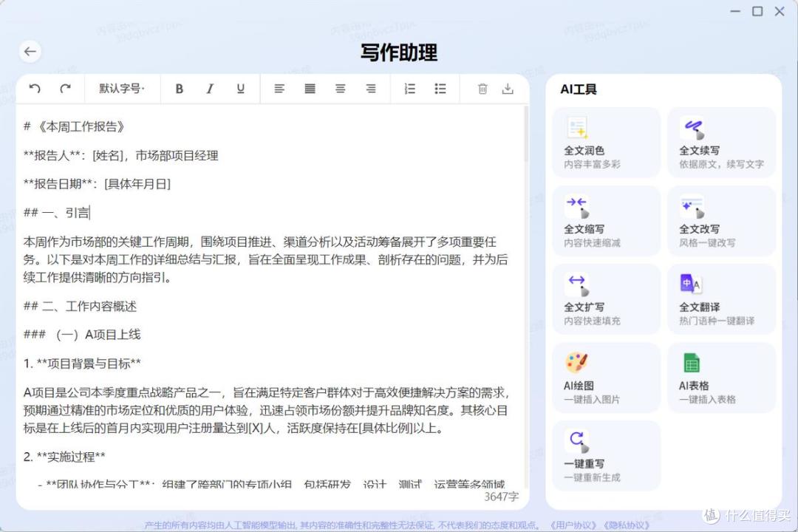The image size is (798, 532).
Task: Open AI表格 table insertion tool
Action: point(722,378)
